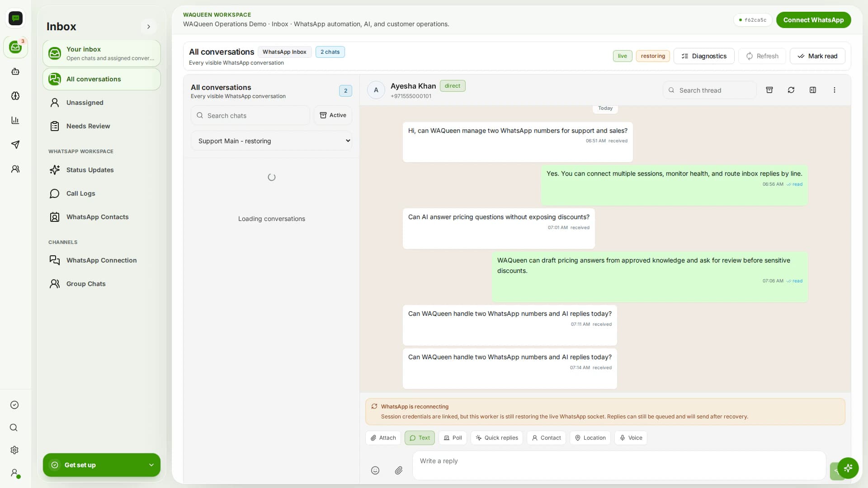Viewport: 868px width, 488px height.
Task: Expand the Get set up panel
Action: (102, 465)
